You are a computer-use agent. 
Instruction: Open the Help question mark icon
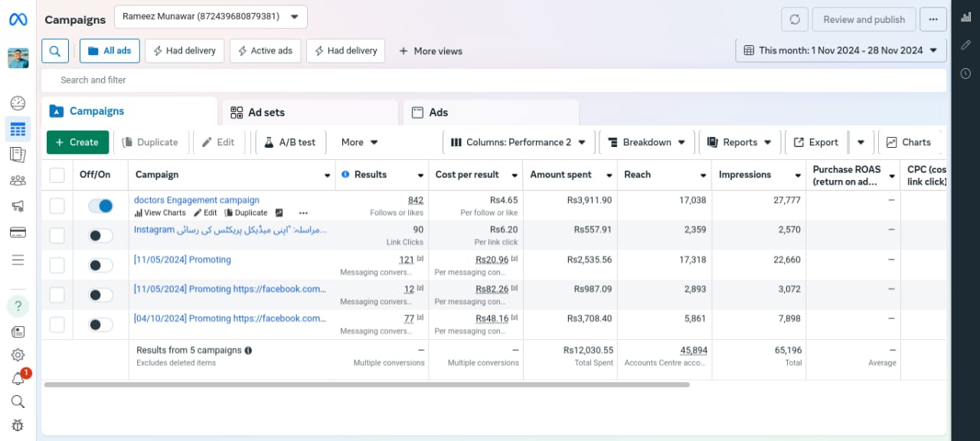tap(18, 306)
